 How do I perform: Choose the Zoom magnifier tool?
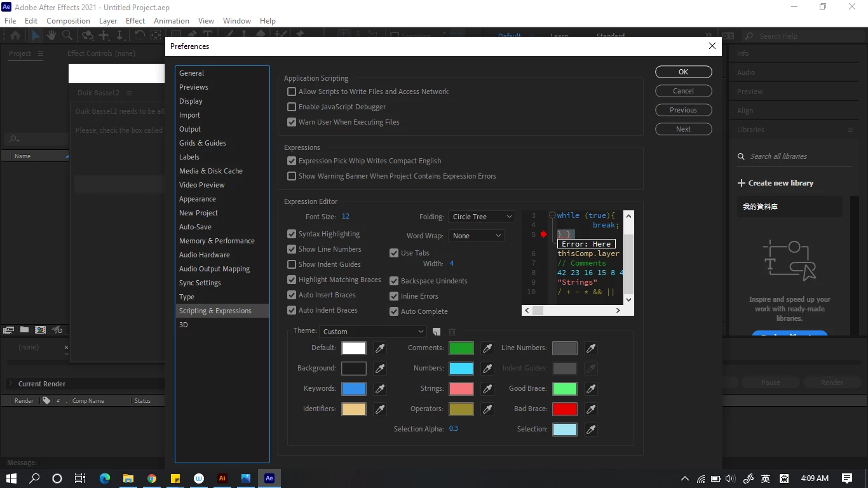point(69,36)
